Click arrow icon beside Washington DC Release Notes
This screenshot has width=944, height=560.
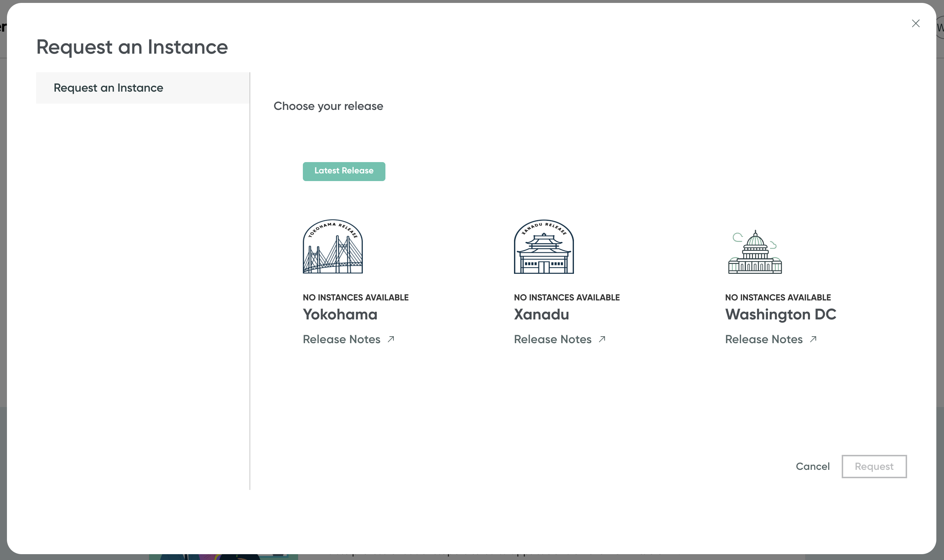[813, 339]
